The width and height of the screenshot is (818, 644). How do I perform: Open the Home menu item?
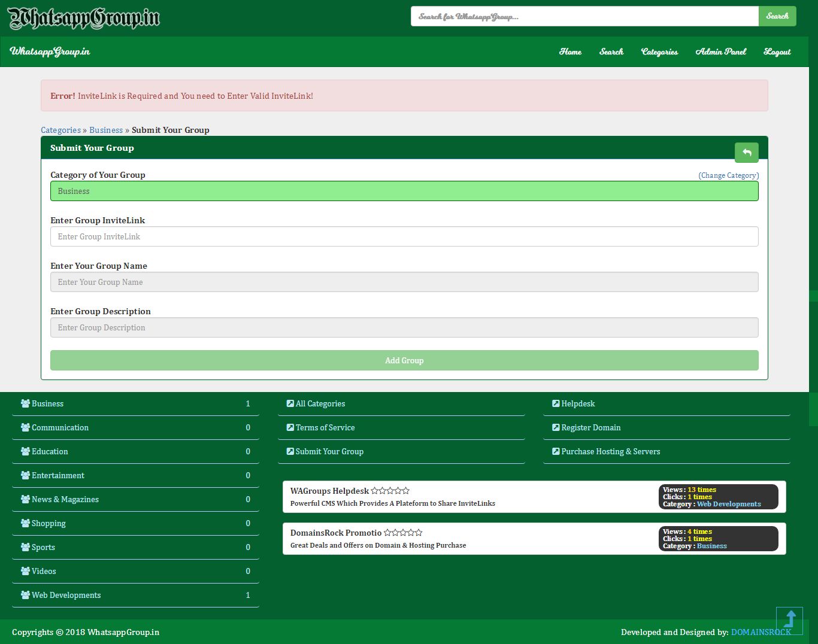coord(570,52)
